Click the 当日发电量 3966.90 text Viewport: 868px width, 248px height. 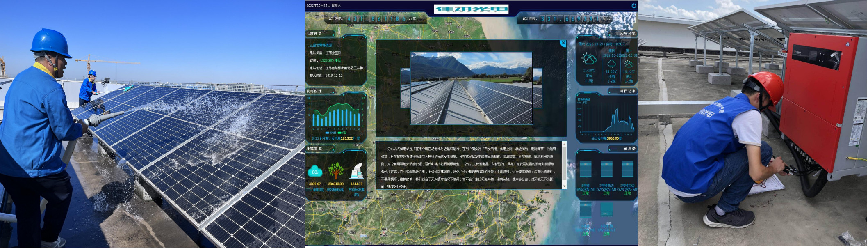(606, 138)
